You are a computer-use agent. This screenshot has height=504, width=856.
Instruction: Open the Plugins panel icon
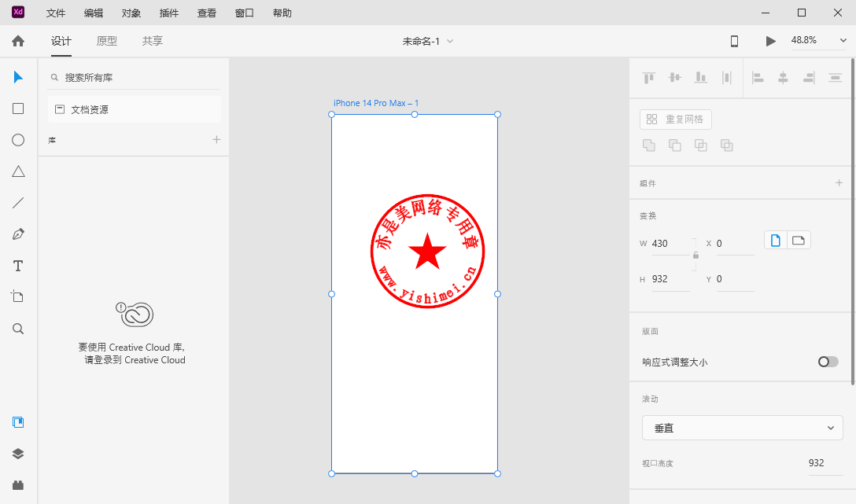point(18,485)
